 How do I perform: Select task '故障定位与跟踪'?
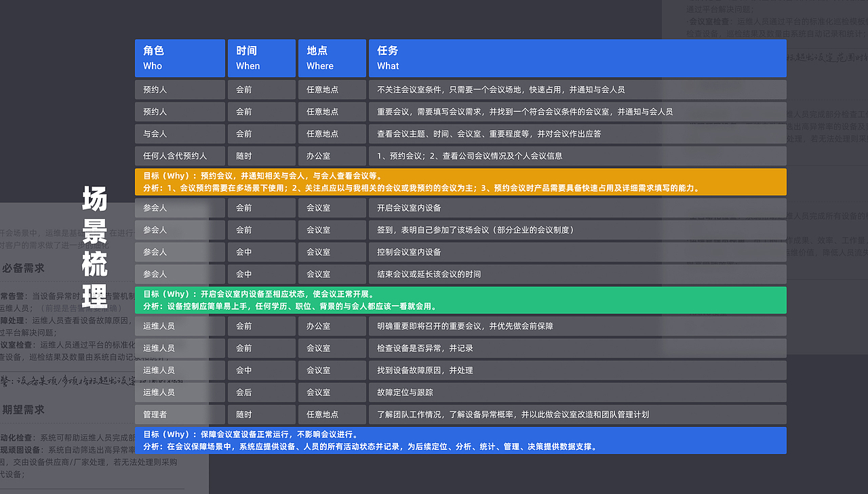click(578, 392)
